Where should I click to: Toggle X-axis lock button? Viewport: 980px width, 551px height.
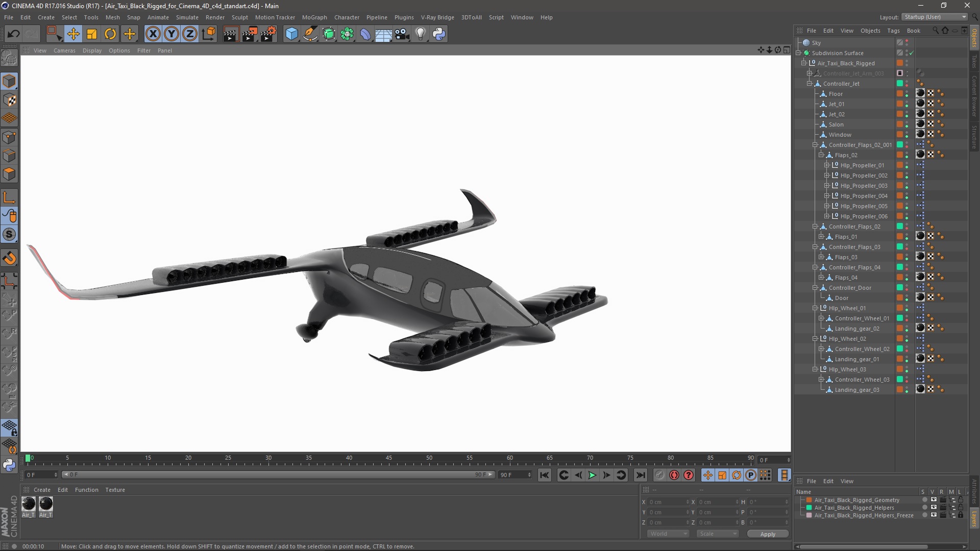pos(153,34)
